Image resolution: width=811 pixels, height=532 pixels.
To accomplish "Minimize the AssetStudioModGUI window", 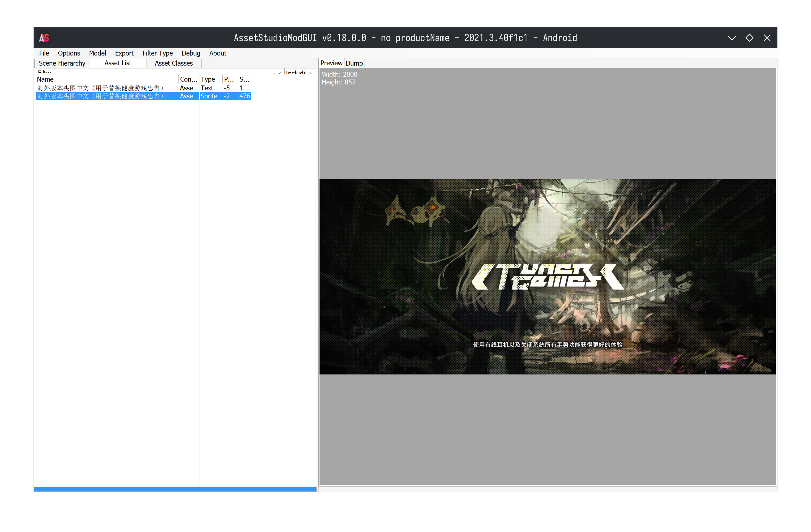I will coord(732,38).
